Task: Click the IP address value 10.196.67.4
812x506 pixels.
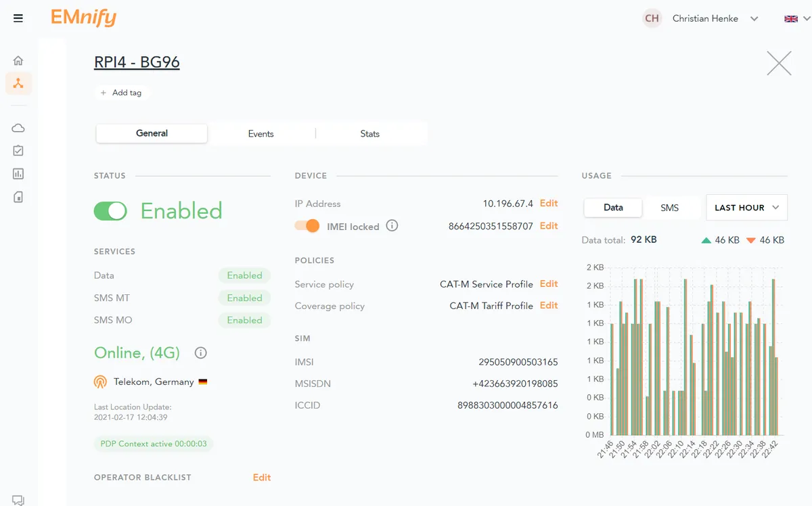Action: (x=507, y=204)
